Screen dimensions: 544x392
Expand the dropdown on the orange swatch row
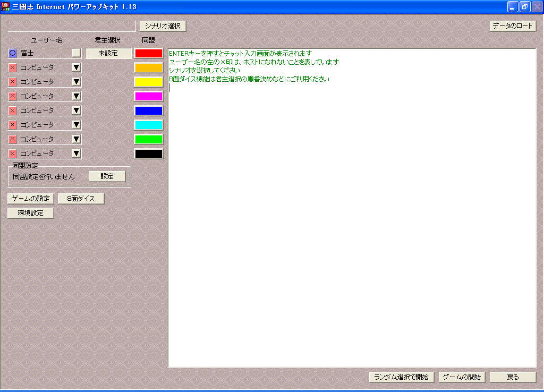point(76,67)
